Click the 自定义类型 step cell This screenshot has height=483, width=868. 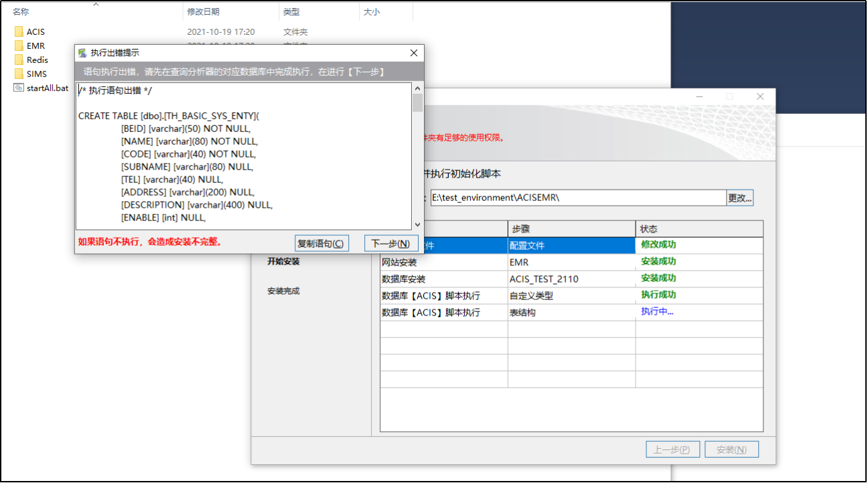coord(571,295)
